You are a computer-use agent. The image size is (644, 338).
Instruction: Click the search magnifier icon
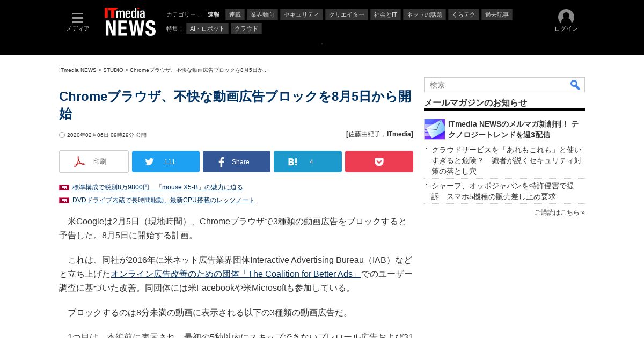pos(575,85)
